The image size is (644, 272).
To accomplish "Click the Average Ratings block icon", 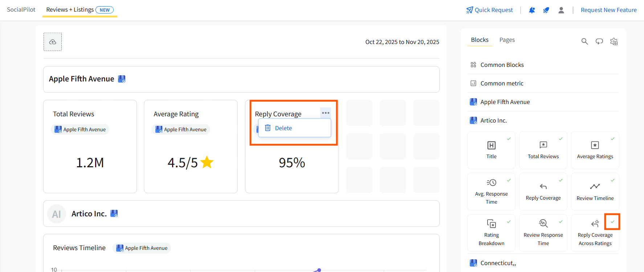I will pos(595,145).
